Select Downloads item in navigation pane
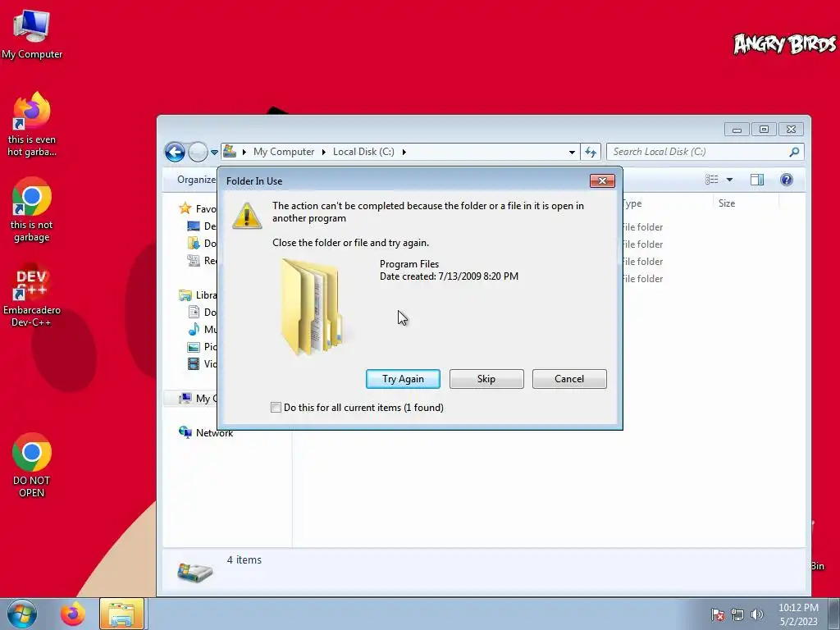840x630 pixels. (203, 243)
